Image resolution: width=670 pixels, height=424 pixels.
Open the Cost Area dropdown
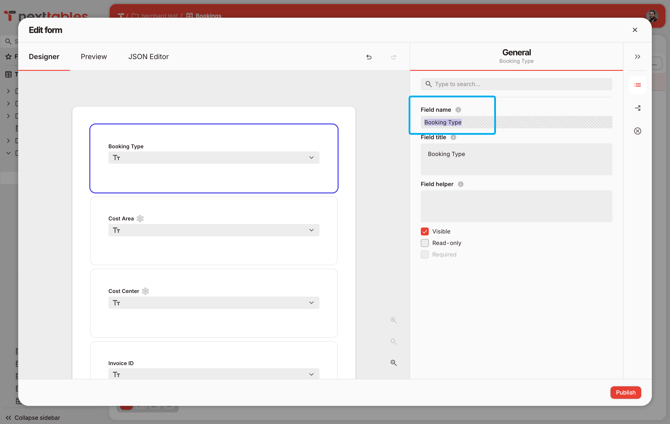click(x=214, y=230)
